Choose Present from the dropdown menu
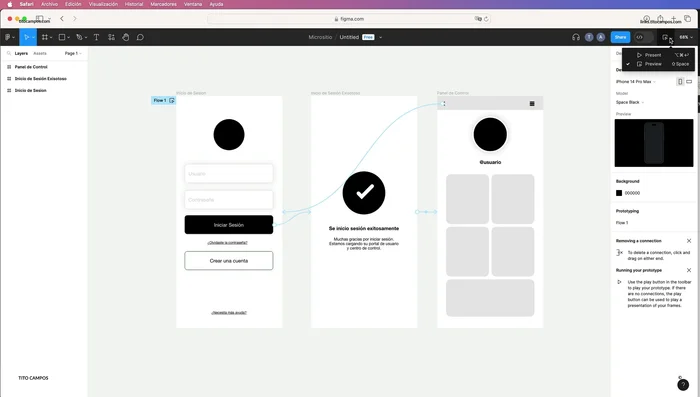Viewport: 700px width, 397px height. (x=658, y=55)
